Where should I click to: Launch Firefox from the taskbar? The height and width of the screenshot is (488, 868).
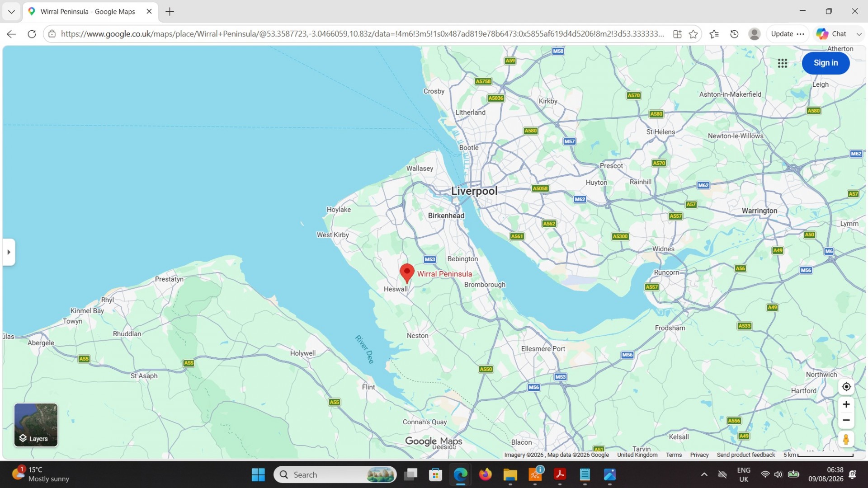click(x=485, y=474)
